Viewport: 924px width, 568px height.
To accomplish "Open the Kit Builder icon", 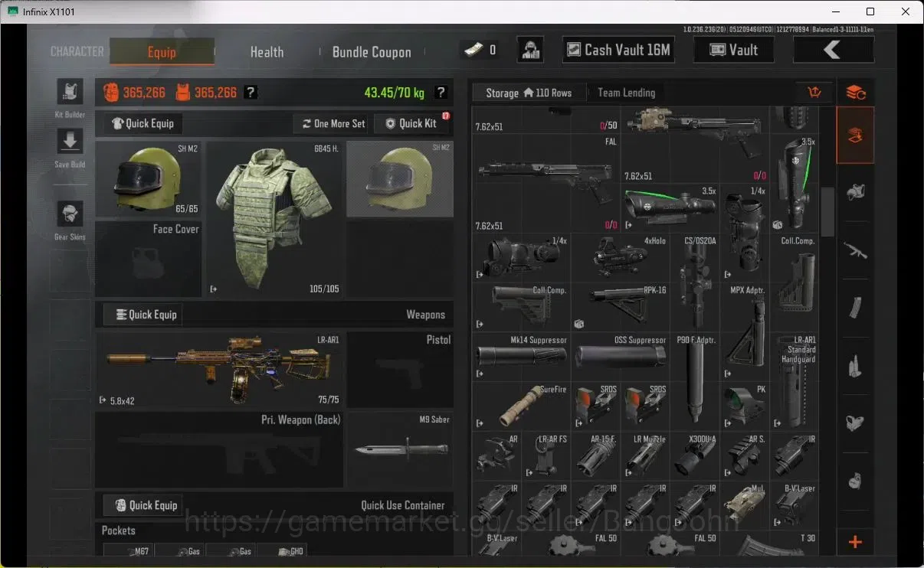I will (70, 92).
